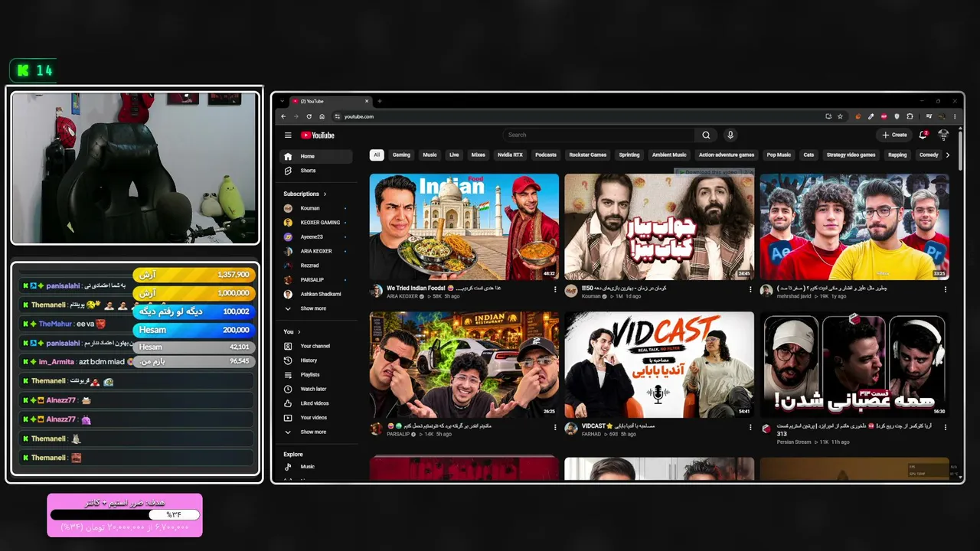The width and height of the screenshot is (980, 551).
Task: Click the TheMahur chat message
Action: (x=136, y=324)
